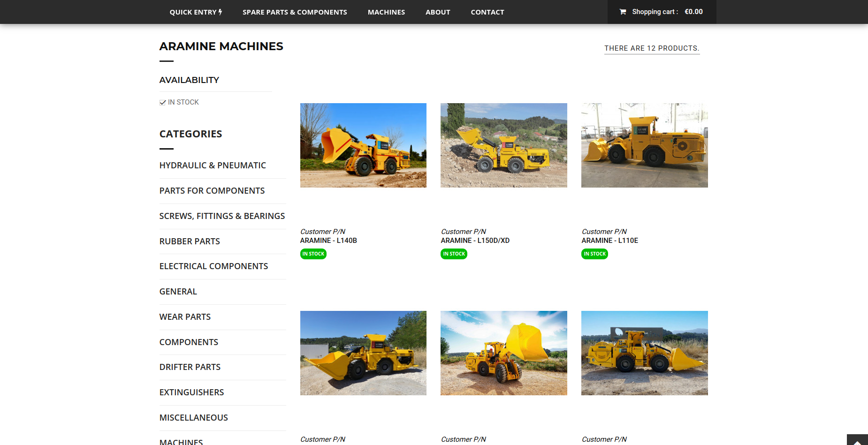Click 'THERE ARE 12 PRODUCTS.' text
Screen dimensions: 868x445
(652, 48)
